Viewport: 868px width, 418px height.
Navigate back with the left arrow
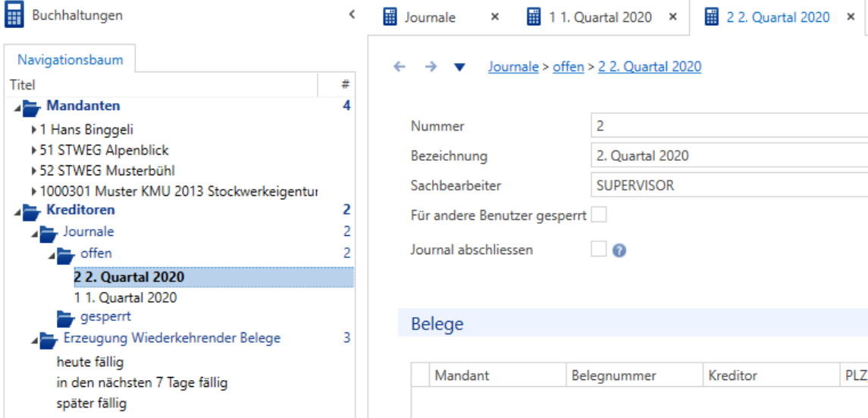399,67
